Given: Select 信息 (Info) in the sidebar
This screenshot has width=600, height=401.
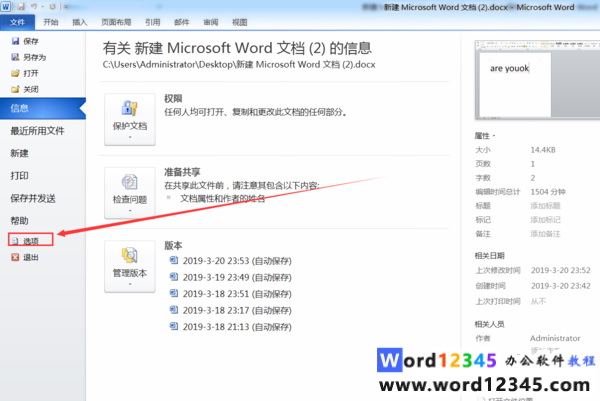Looking at the screenshot, I should click(43, 108).
